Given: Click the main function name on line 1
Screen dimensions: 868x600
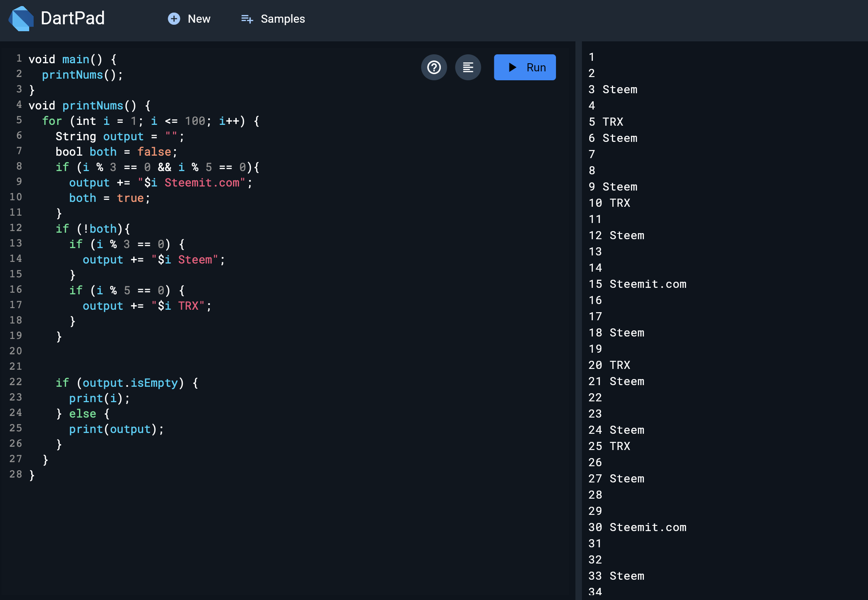Looking at the screenshot, I should (x=76, y=59).
